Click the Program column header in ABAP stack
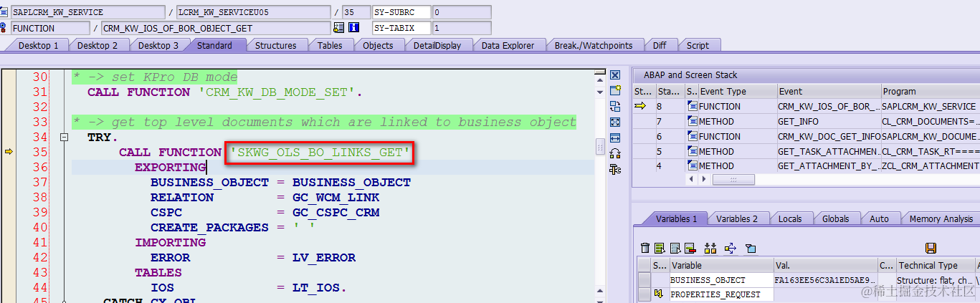This screenshot has height=303, width=980. pyautogui.click(x=930, y=92)
